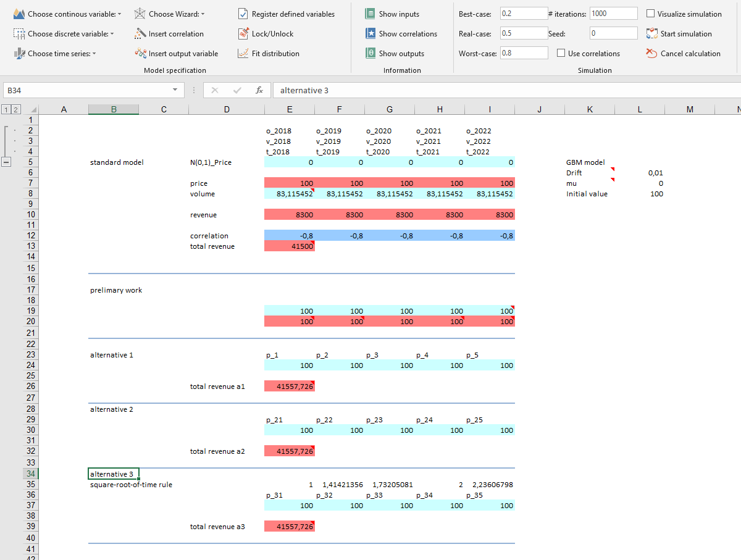Open Choose discrete variable dropdown
Viewport: 741px width, 560px height.
(112, 34)
